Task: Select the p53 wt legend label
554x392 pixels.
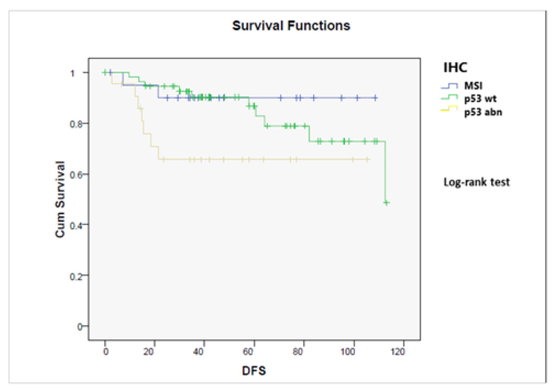Action: tap(480, 99)
